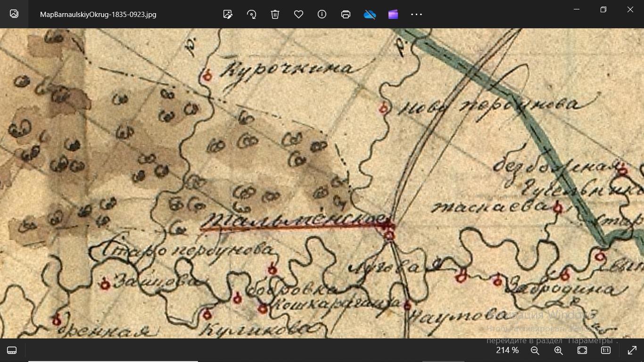Click the OneDrive cloud icon

(x=370, y=14)
